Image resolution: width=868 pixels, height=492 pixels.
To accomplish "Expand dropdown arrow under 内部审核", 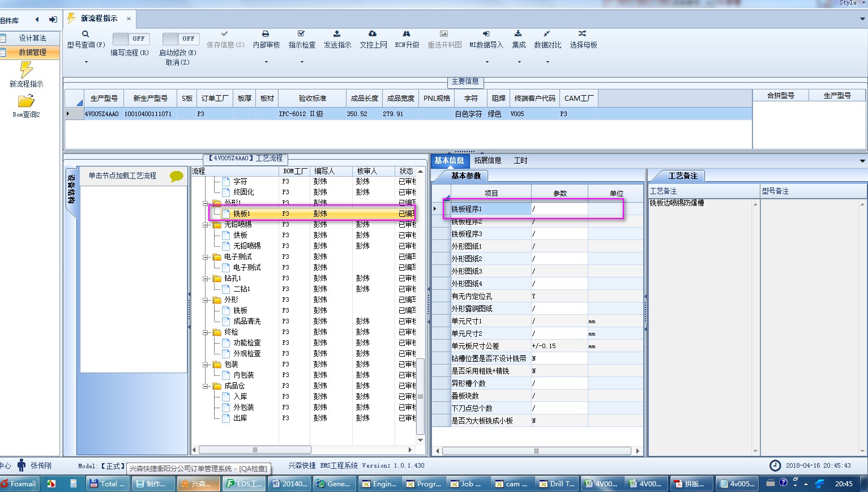I will (x=266, y=62).
